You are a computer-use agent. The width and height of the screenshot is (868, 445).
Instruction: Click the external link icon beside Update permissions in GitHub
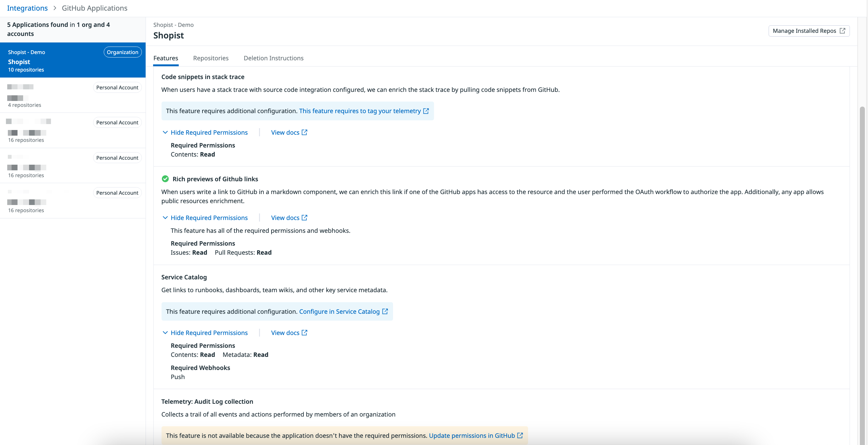pos(520,436)
